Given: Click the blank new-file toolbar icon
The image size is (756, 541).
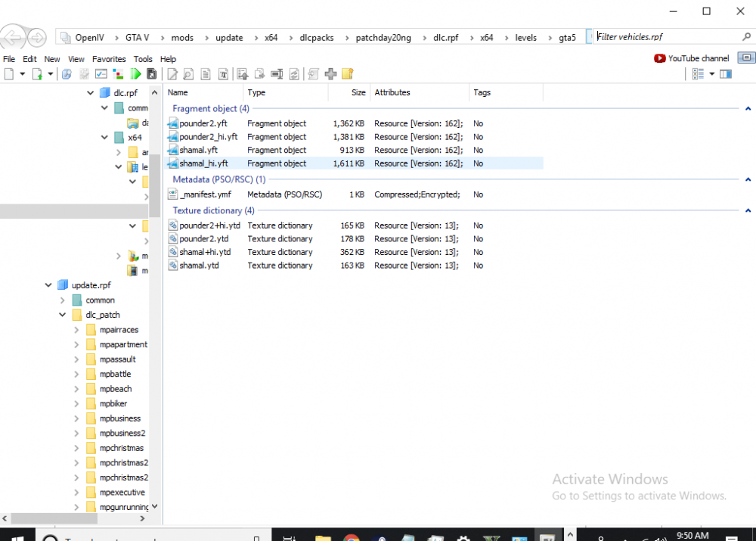Looking at the screenshot, I should tap(9, 73).
